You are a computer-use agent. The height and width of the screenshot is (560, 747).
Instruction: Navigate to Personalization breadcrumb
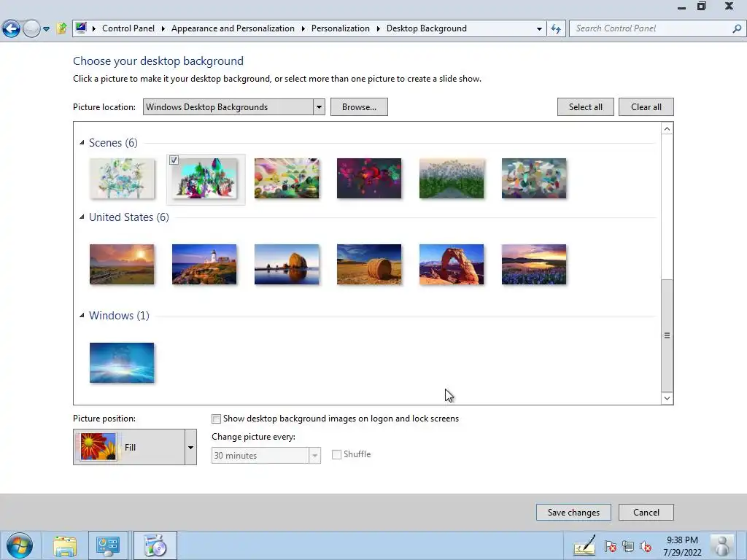(x=340, y=28)
